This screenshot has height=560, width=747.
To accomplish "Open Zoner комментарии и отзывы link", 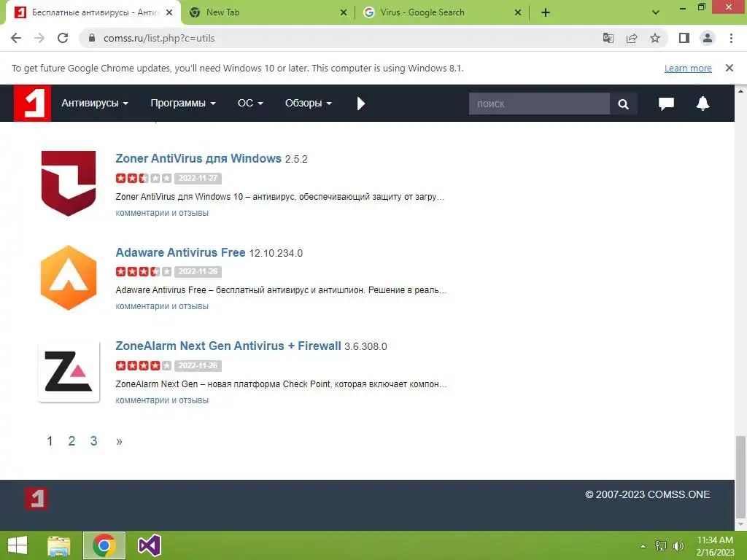I will pyautogui.click(x=162, y=213).
